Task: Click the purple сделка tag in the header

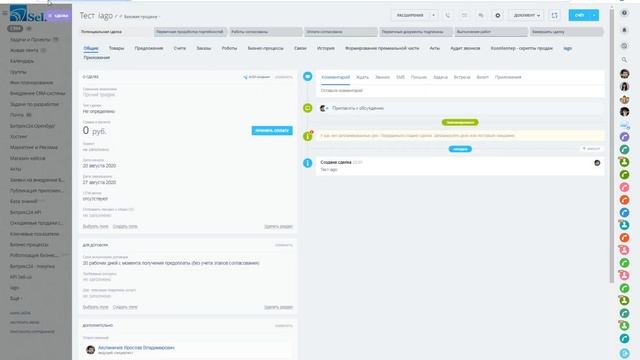Action: [x=58, y=16]
